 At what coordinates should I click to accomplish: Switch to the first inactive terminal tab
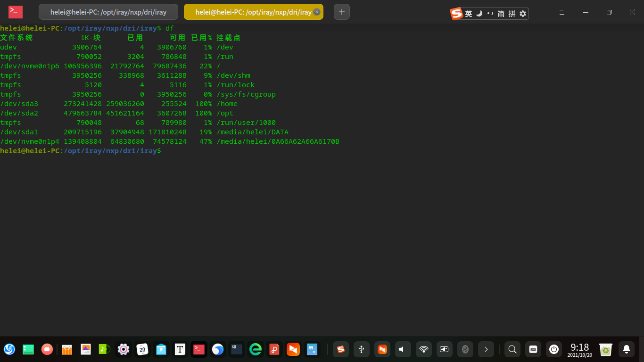tap(108, 12)
